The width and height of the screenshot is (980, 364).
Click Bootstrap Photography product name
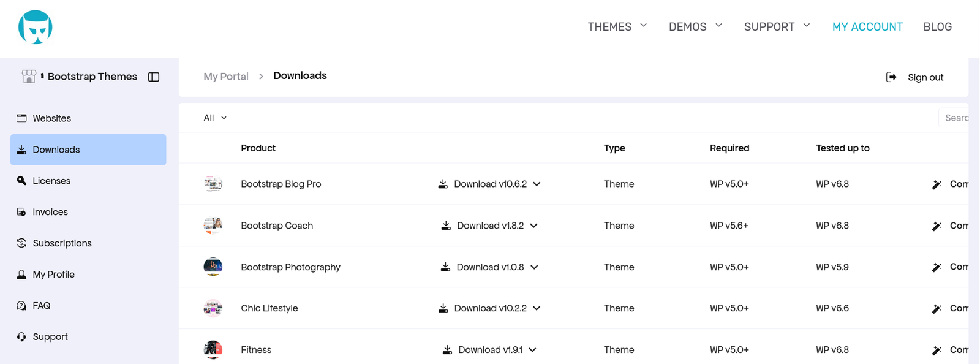click(x=290, y=267)
